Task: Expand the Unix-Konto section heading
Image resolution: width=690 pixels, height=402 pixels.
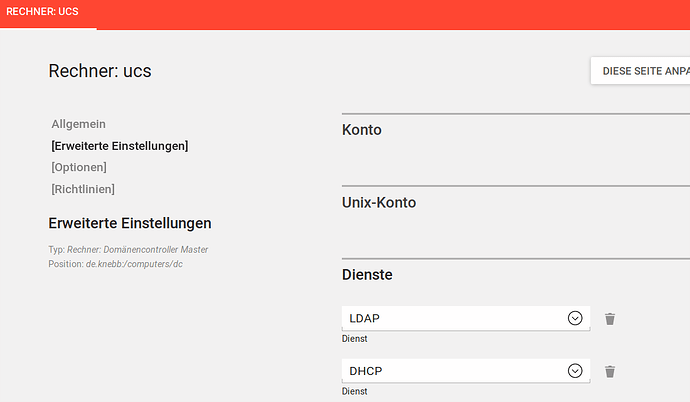Action: tap(379, 202)
